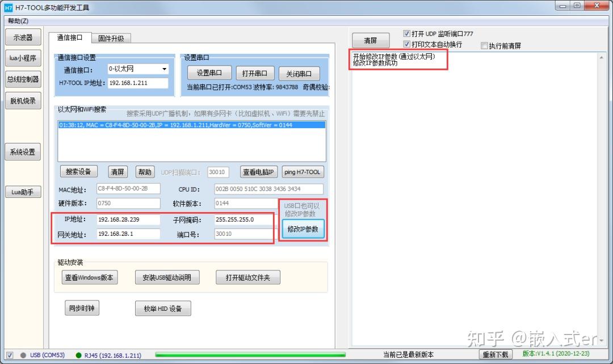Open the 通信接口 interface dropdown showing 0-以太网
Image resolution: width=613 pixels, height=364 pixels.
coord(137,69)
